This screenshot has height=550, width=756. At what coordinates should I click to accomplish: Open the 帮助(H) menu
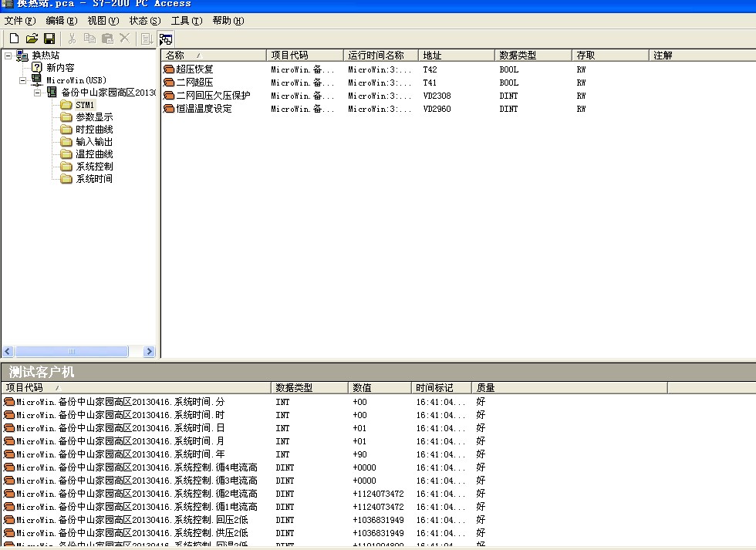[228, 21]
